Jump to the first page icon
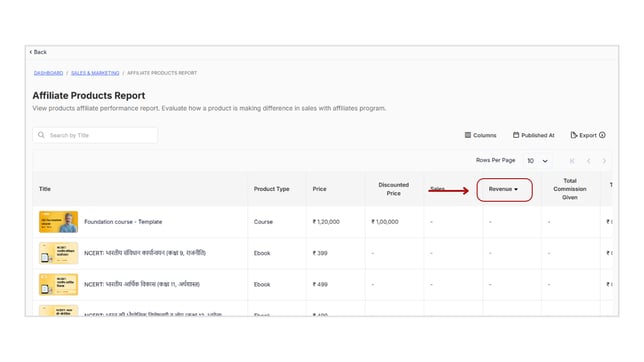Image resolution: width=644 pixels, height=362 pixels. 572,161
